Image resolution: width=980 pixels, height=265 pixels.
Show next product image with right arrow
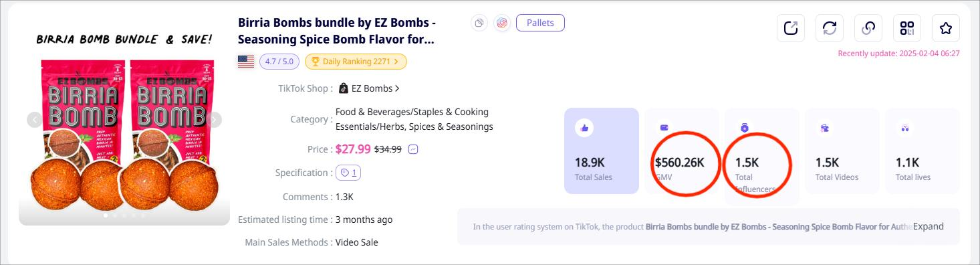pos(214,120)
